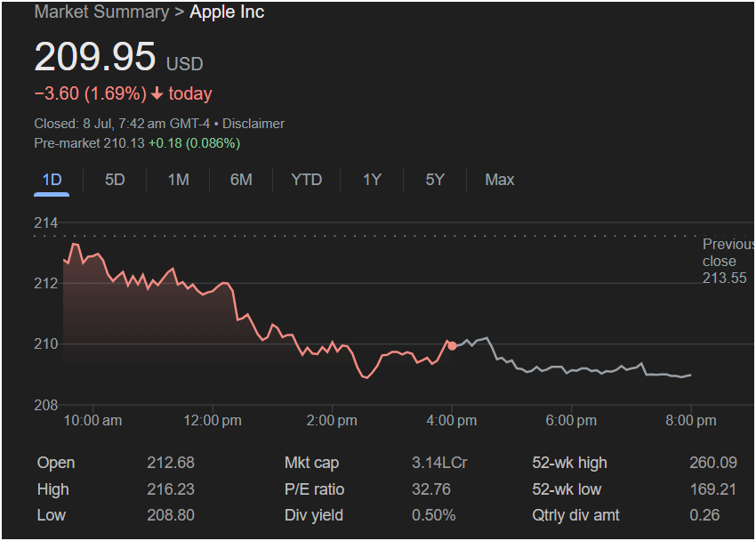Show the 1M chart range
This screenshot has width=756, height=541.
click(178, 180)
